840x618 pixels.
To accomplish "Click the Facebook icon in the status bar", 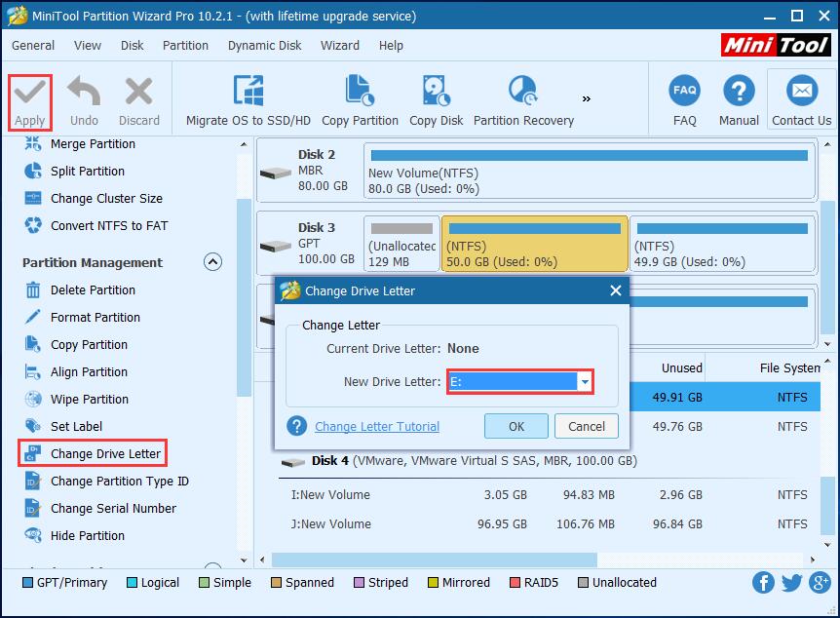I will (764, 583).
